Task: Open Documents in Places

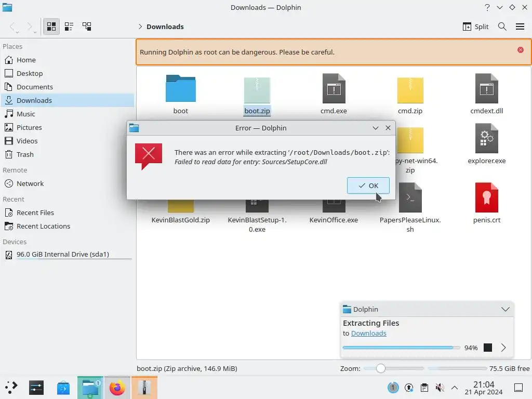Action: tap(67, 87)
